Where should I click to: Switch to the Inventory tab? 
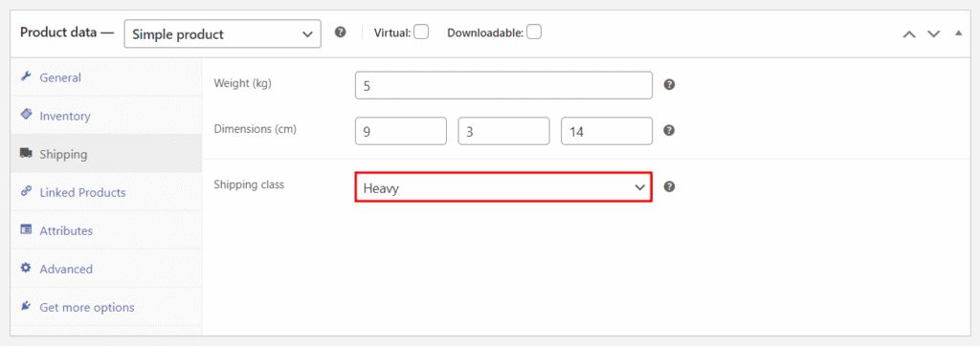[106, 116]
